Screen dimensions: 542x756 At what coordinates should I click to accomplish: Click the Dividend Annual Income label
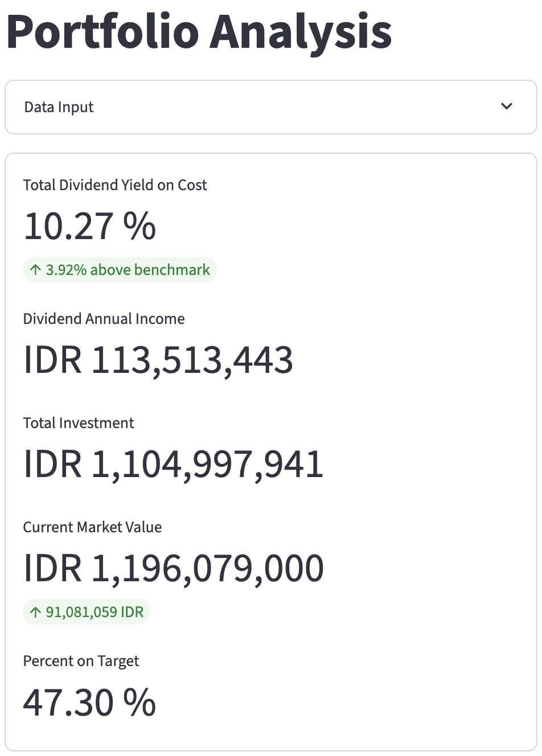[x=104, y=319]
